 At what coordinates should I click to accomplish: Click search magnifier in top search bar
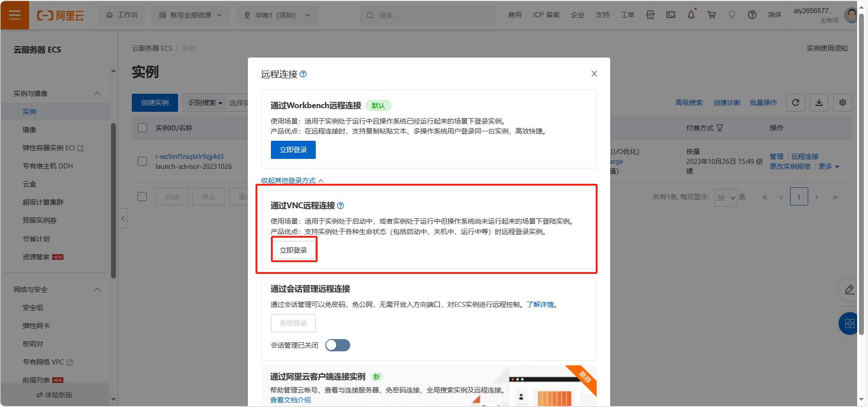coord(370,15)
